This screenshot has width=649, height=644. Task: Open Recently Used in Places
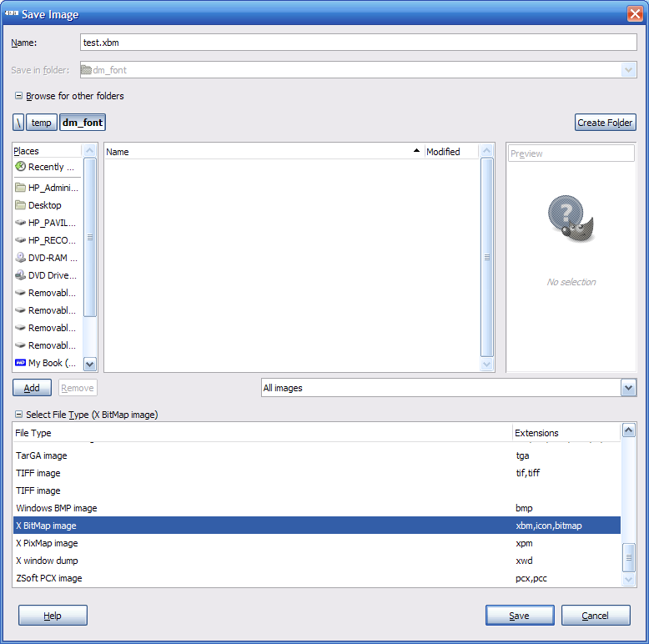[x=48, y=166]
